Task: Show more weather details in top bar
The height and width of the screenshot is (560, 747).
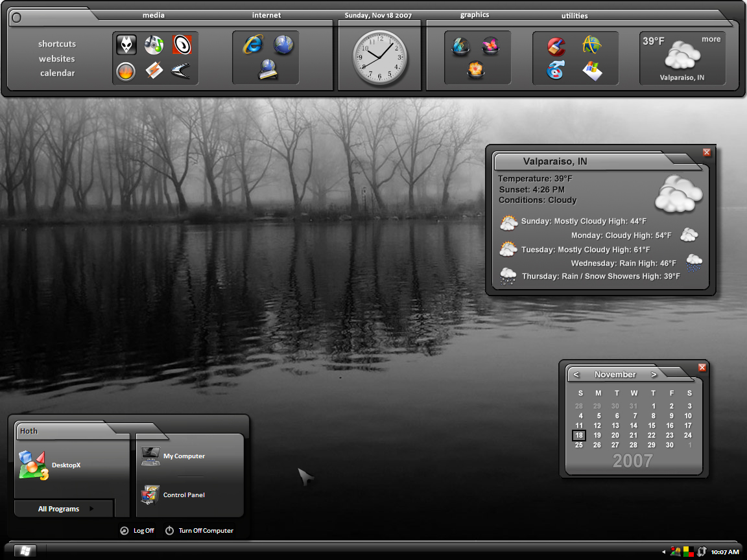Action: [x=711, y=39]
